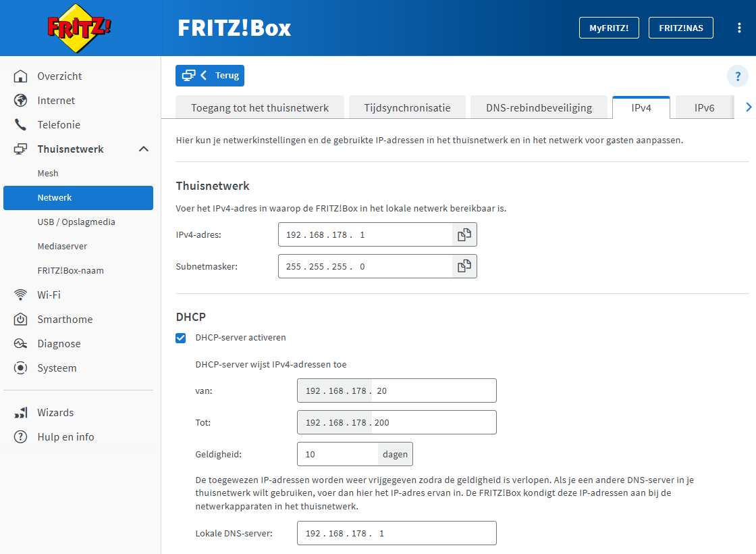Screen dimensions: 756x554
Task: Click the 'Thuisnetwerk' section heading
Action: (213, 186)
